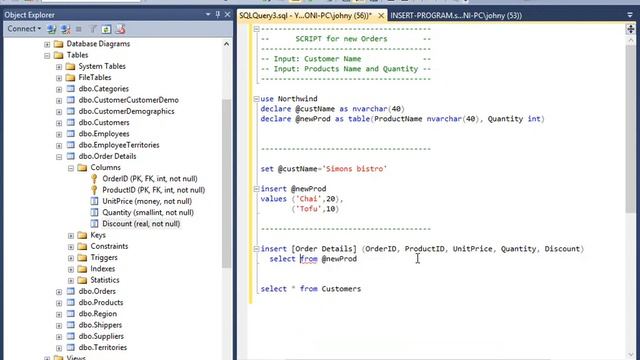Image resolution: width=640 pixels, height=360 pixels.
Task: Click the Object Explorer scroll up arrow
Action: (x=227, y=44)
